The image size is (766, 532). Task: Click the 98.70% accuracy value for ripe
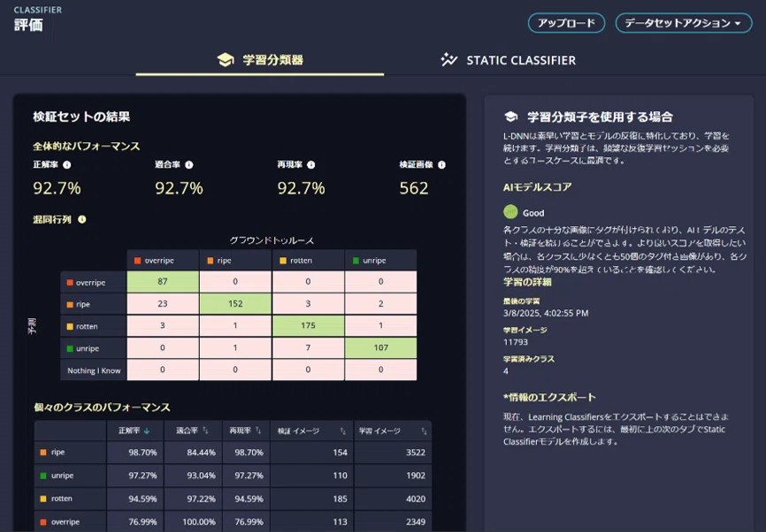(x=142, y=452)
